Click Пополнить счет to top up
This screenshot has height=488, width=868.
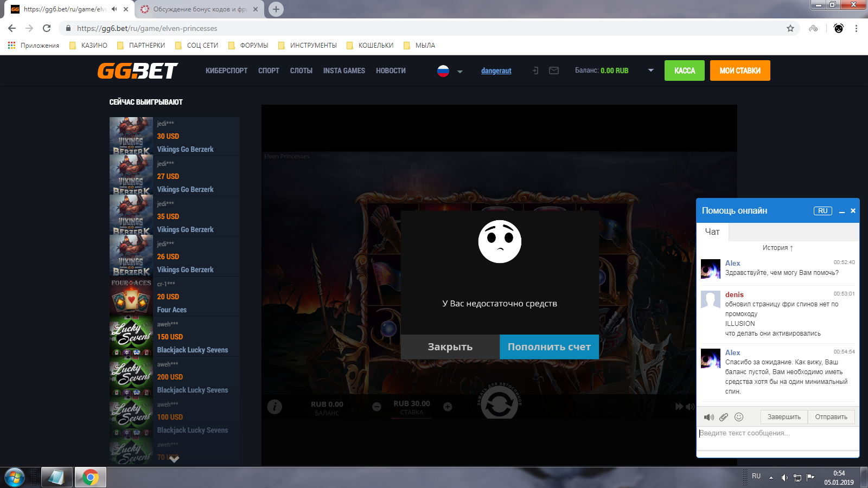tap(549, 347)
